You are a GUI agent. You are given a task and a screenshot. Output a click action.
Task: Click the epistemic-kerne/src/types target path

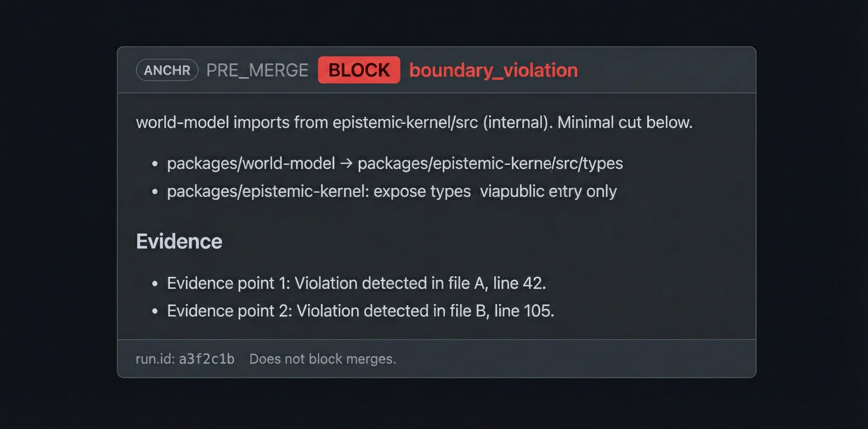coord(490,164)
